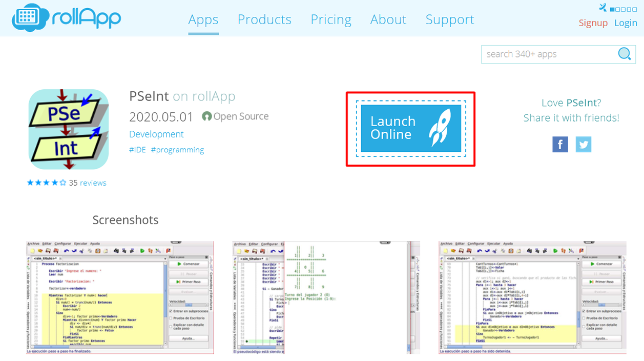Image resolution: width=644 pixels, height=361 pixels.
Task: Click the search magnifier icon
Action: (x=624, y=54)
